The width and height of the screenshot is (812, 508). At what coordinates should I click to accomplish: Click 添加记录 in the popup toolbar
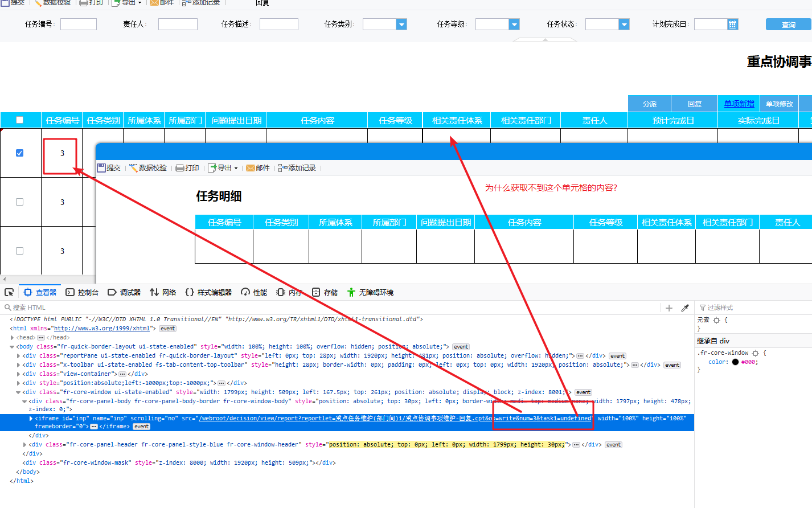click(x=297, y=168)
